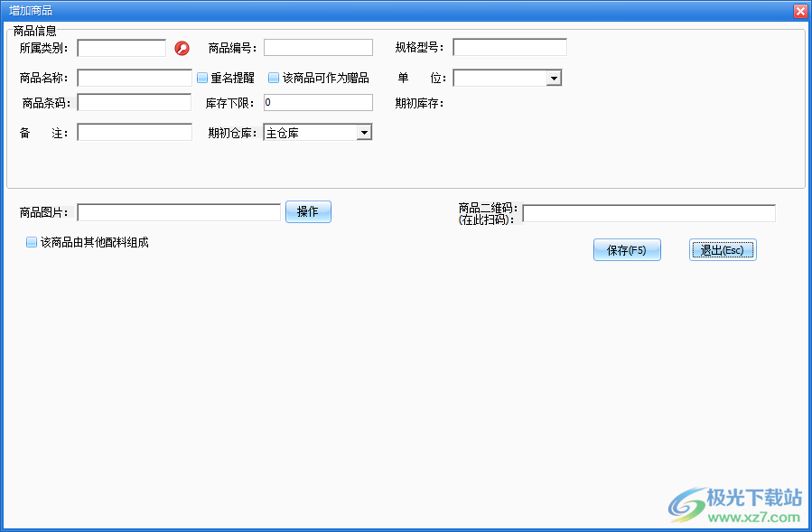Check the 该商品由其他配料组成 checkbox
The width and height of the screenshot is (812, 532).
[x=32, y=241]
